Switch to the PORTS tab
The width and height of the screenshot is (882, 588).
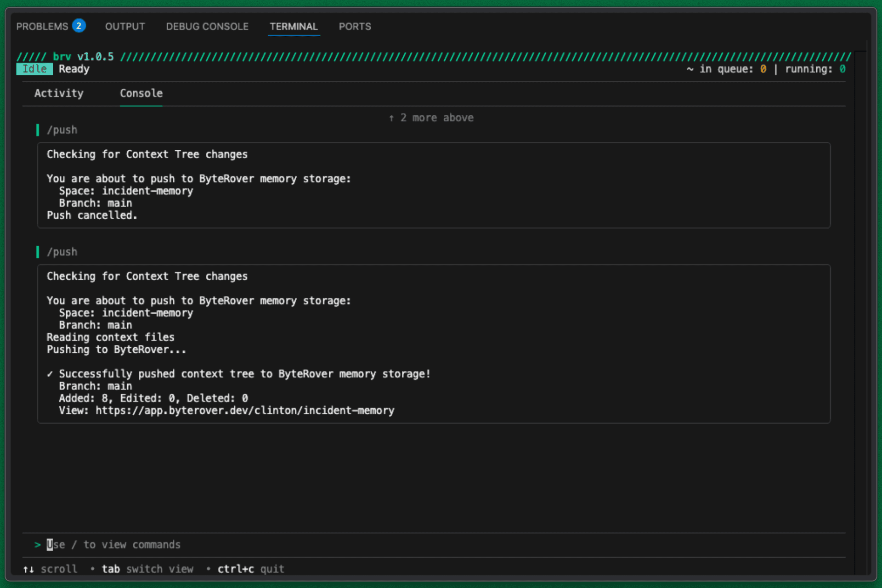click(355, 27)
